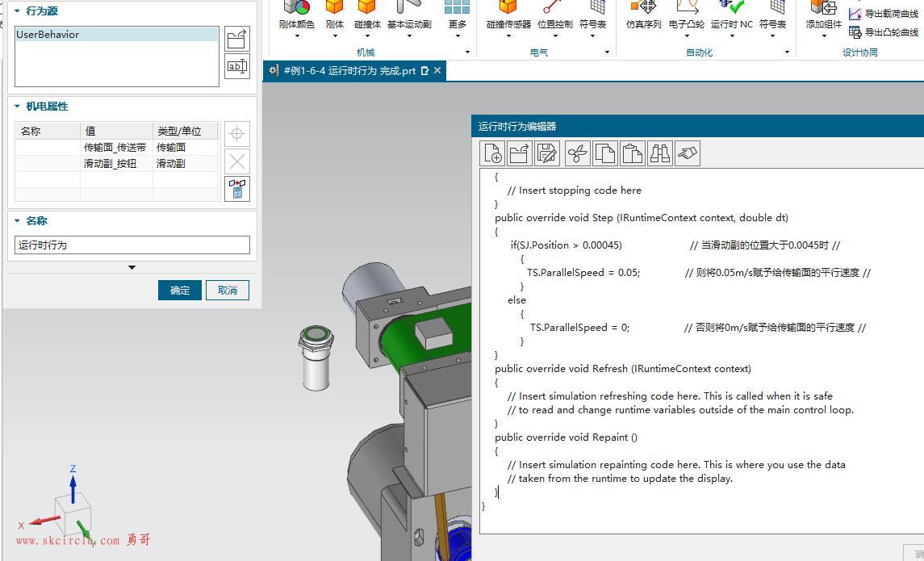Image resolution: width=924 pixels, height=561 pixels.
Task: Click the 电子凸轮 icon
Action: click(x=687, y=7)
